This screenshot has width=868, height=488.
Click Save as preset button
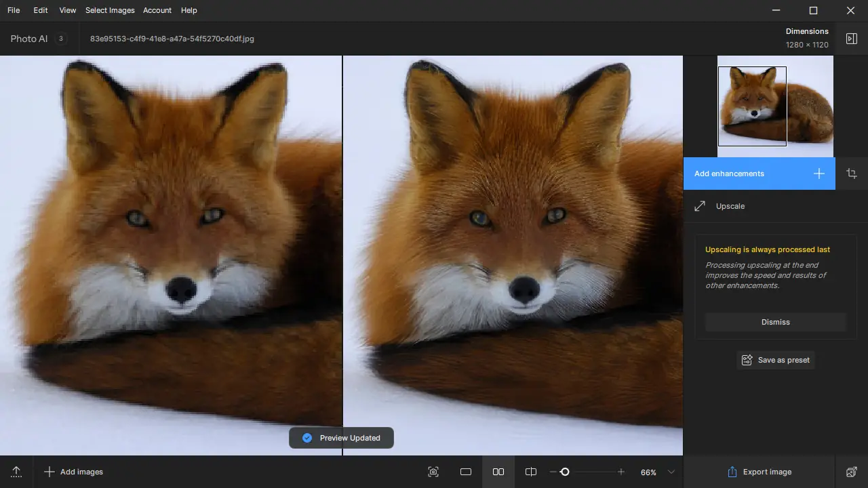pyautogui.click(x=776, y=360)
